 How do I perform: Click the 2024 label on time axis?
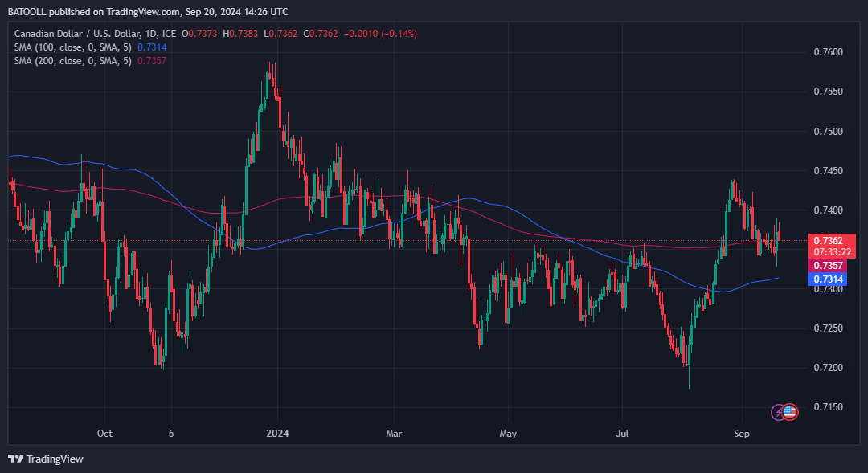[277, 433]
